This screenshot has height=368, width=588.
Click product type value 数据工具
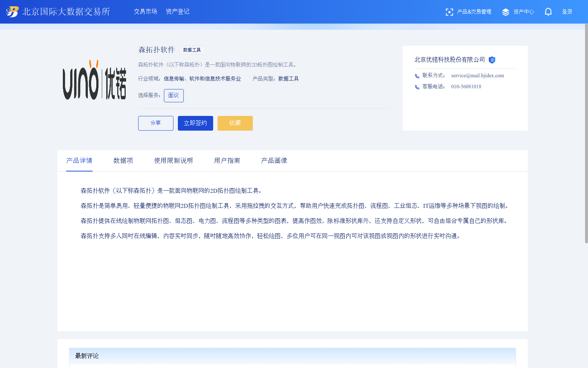288,79
